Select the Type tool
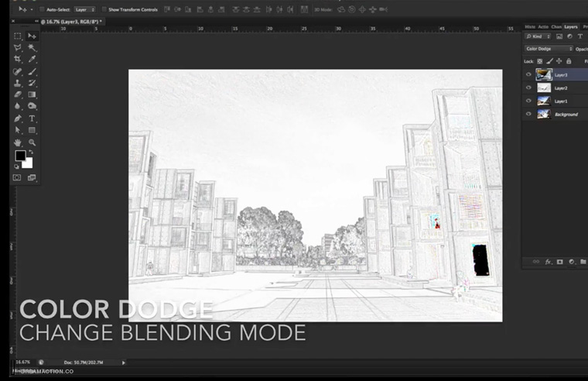Viewport: 588px width, 381px height. coord(32,118)
